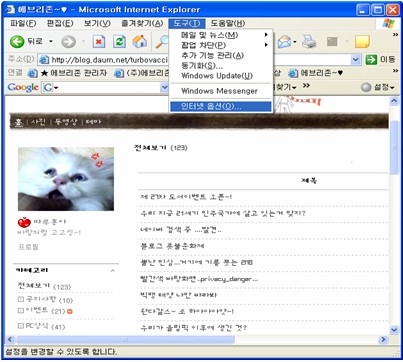Click the Print printer icon
This screenshot has height=362, width=403.
pos(309,42)
